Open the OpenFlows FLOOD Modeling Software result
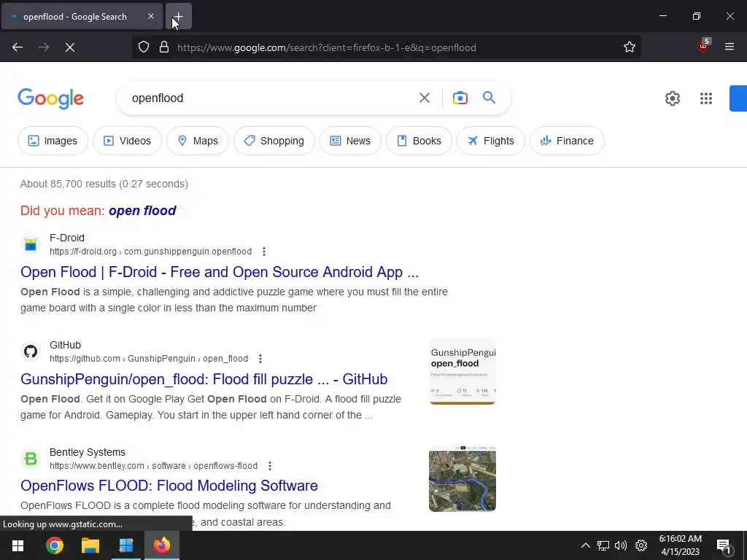This screenshot has width=747, height=560. pos(169,486)
